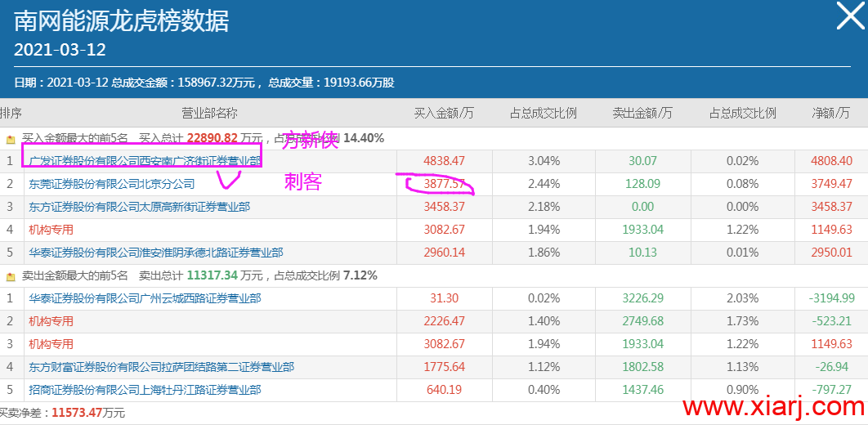Screen dimensions: 868x425
Task: Select buy amount 2226.47 cell
Action: coord(444,321)
